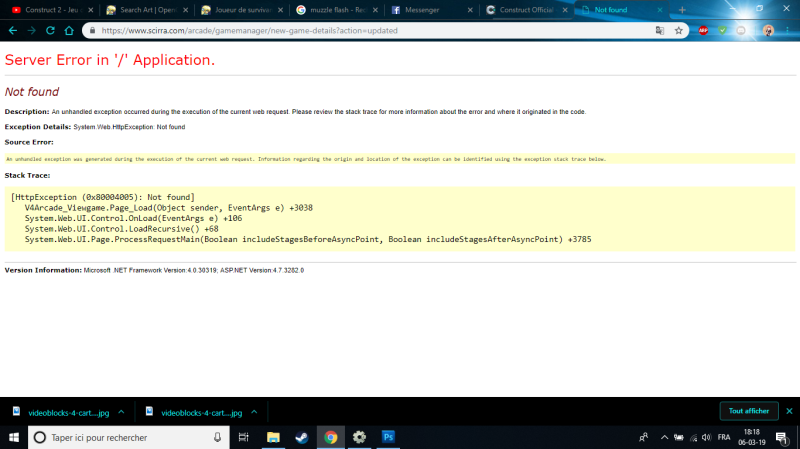Image resolution: width=800 pixels, height=449 pixels.
Task: Open the browser home page
Action: 69,31
